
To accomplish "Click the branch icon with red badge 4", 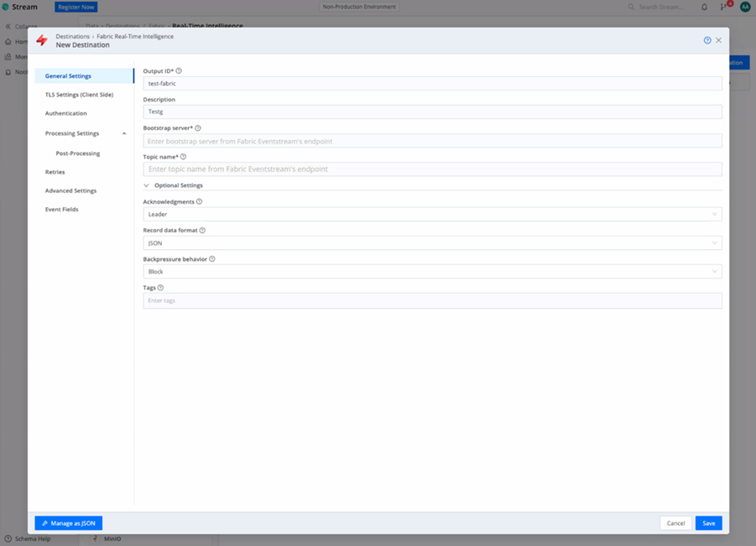I will [723, 7].
